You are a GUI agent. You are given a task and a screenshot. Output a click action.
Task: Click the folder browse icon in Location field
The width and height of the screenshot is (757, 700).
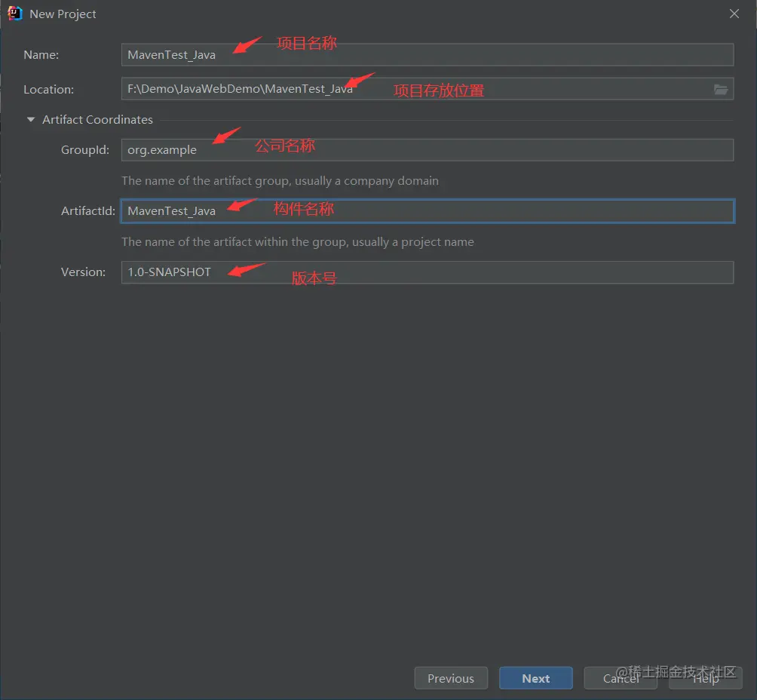pyautogui.click(x=721, y=89)
